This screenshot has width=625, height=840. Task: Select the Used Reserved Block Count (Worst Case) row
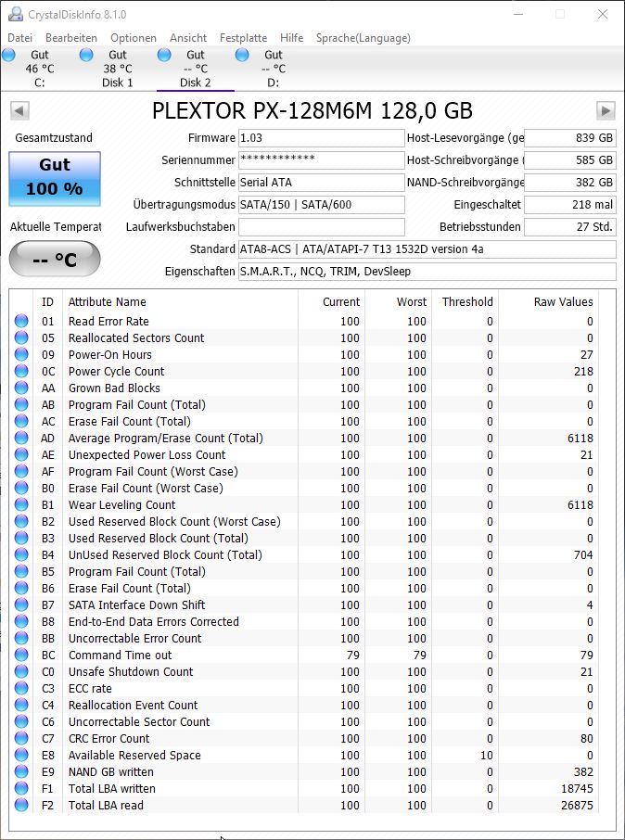coord(304,521)
